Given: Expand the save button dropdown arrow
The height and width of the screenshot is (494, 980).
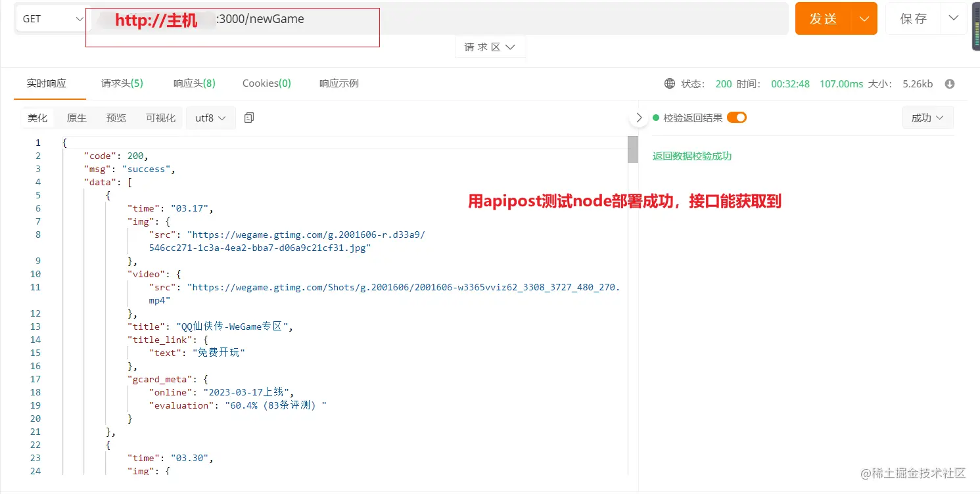Looking at the screenshot, I should click(954, 18).
